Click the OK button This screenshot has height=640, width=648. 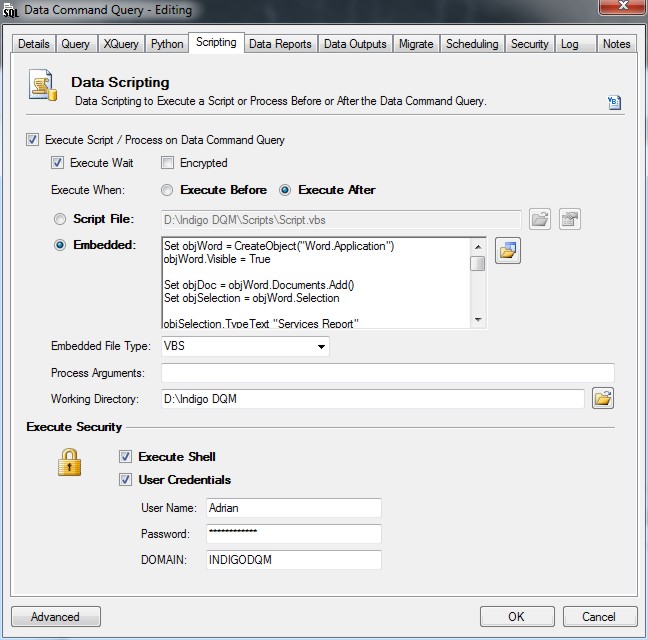coord(516,616)
